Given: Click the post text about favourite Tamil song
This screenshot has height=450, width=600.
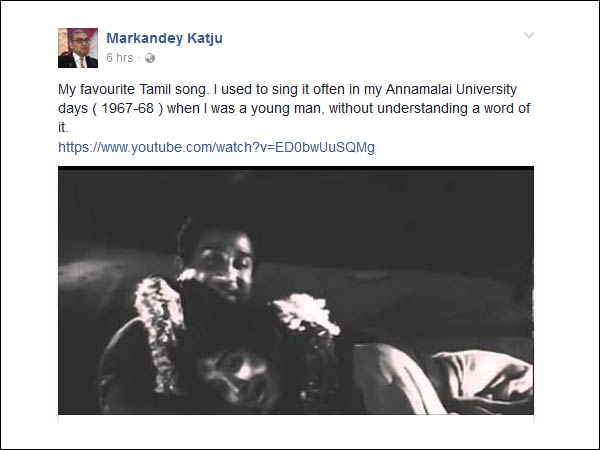Looking at the screenshot, I should [x=294, y=108].
